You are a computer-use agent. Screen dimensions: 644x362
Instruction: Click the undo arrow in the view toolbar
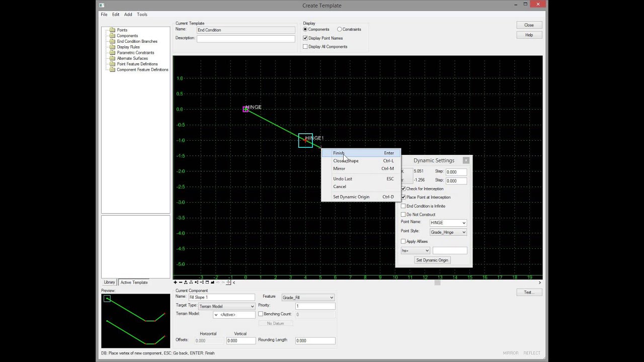(x=218, y=283)
